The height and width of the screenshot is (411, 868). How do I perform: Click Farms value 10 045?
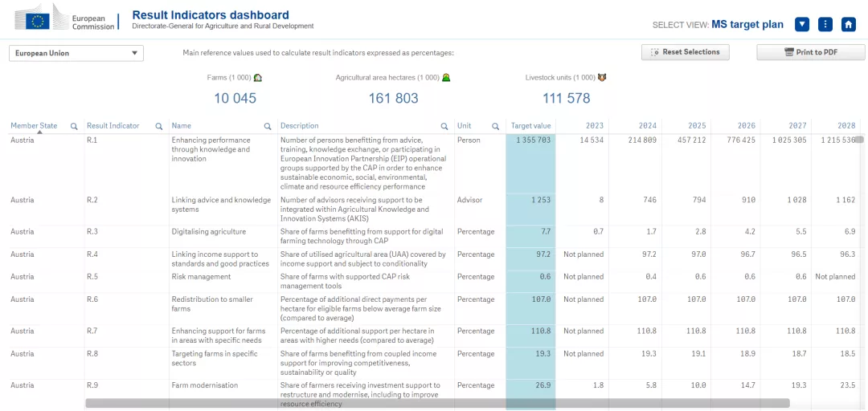pos(235,99)
